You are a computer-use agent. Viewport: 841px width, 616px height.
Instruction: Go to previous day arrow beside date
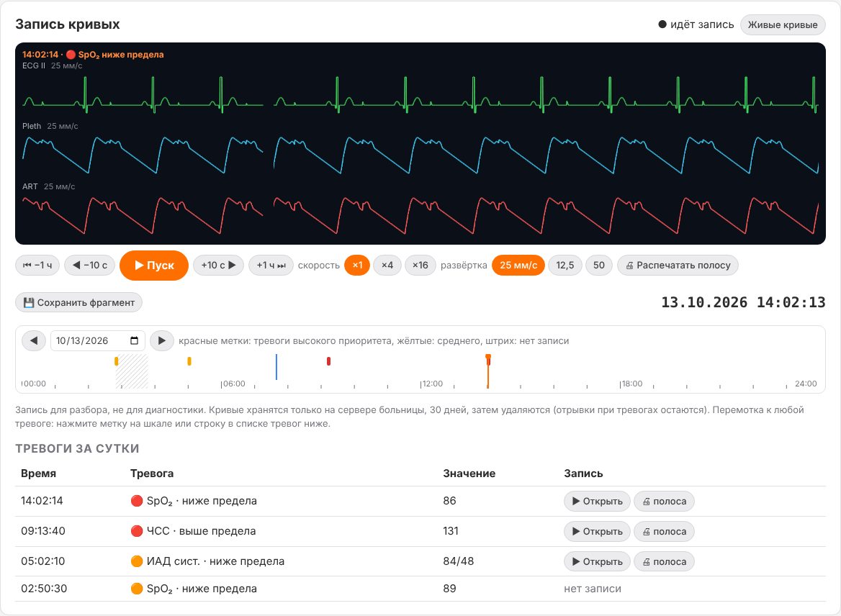coord(34,341)
